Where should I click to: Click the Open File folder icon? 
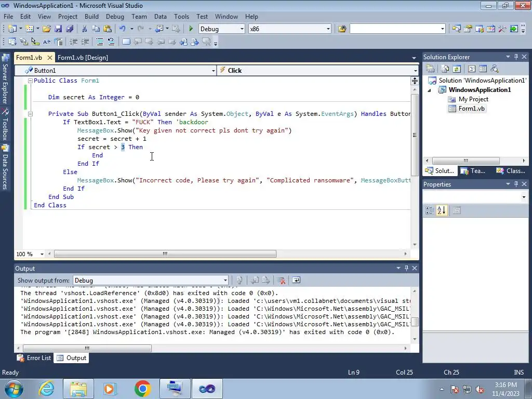tap(47, 29)
